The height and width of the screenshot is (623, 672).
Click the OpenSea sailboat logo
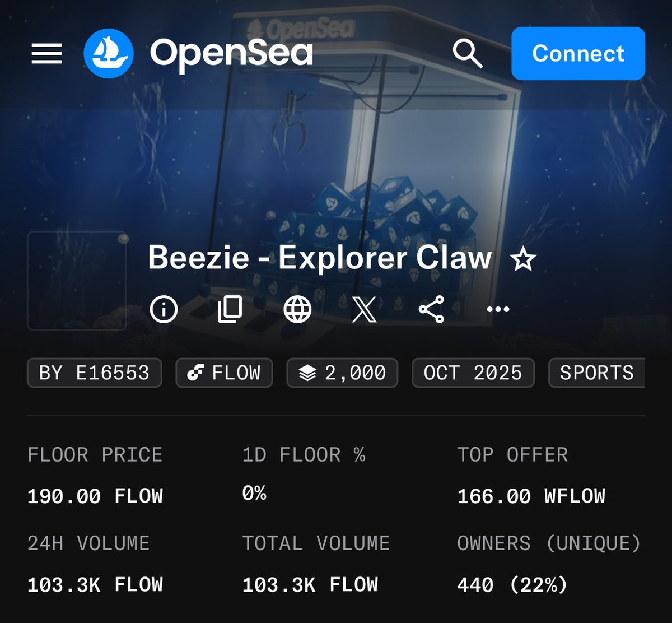coord(108,54)
